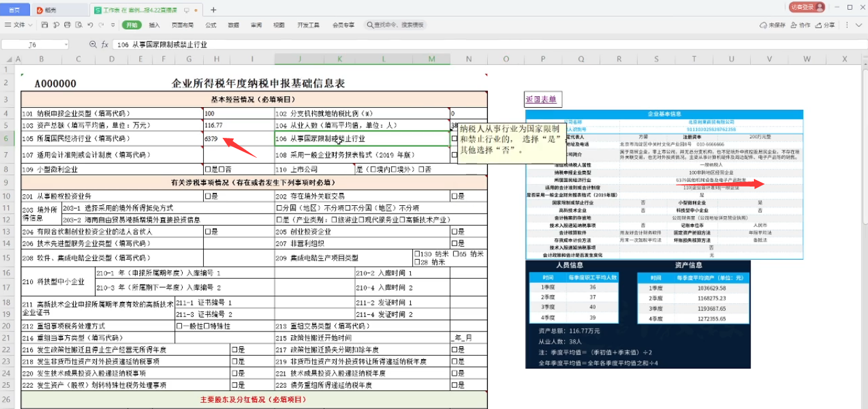Click the 人员信息 and 资产信息 dark image
The height and width of the screenshot is (409, 868).
pyautogui.click(x=638, y=314)
